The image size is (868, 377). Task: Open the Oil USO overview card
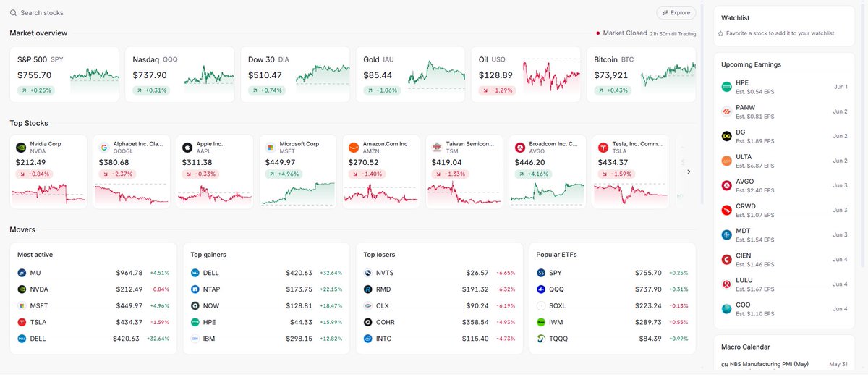(526, 75)
